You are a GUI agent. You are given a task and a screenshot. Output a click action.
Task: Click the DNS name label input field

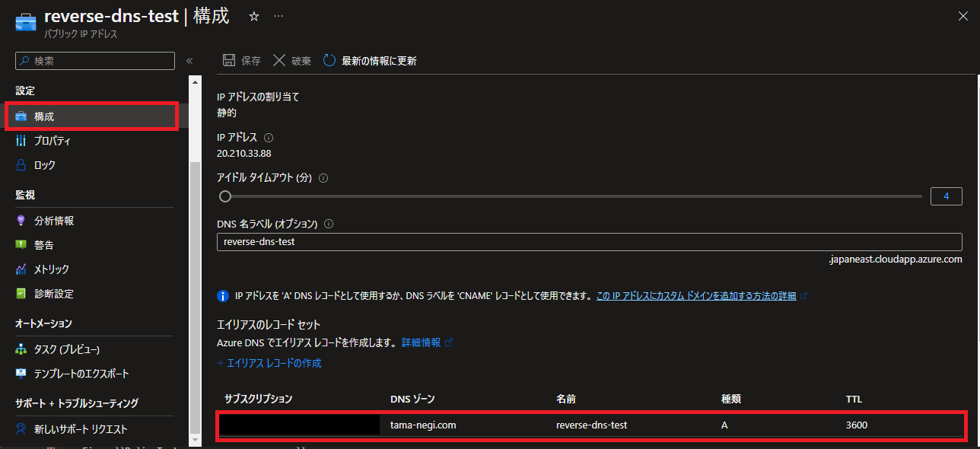coord(590,242)
